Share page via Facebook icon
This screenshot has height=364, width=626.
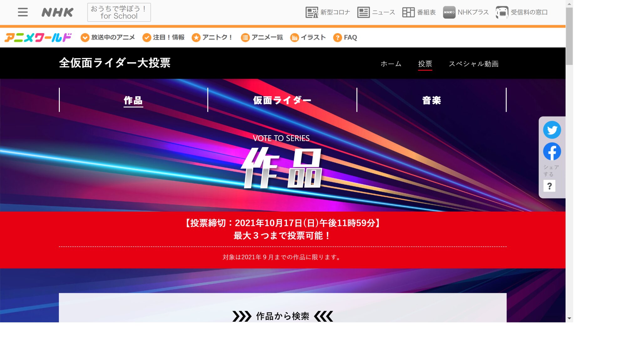(552, 152)
